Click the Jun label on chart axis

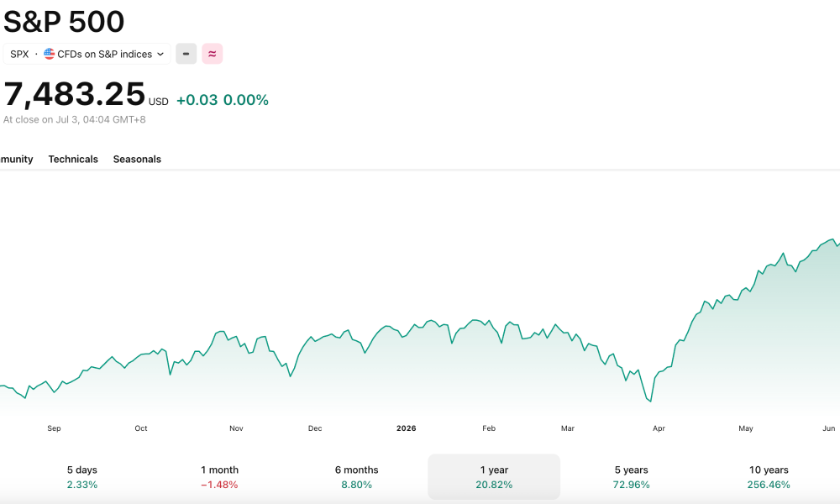pos(829,428)
